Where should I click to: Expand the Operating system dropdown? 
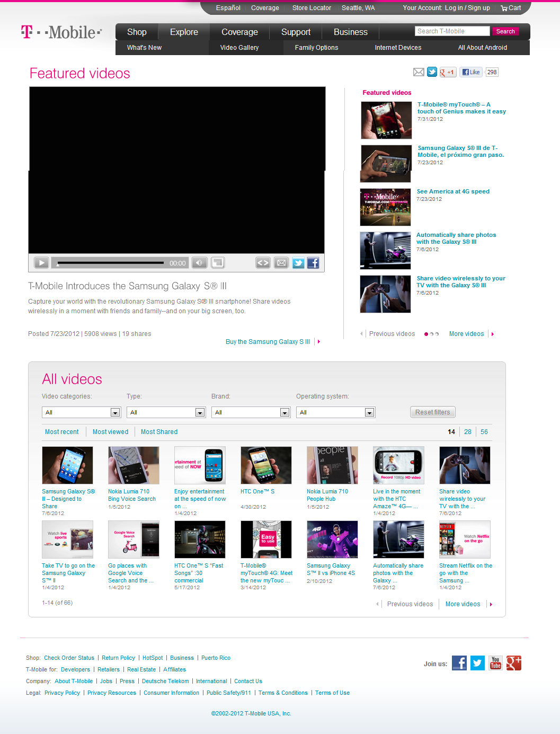[336, 412]
